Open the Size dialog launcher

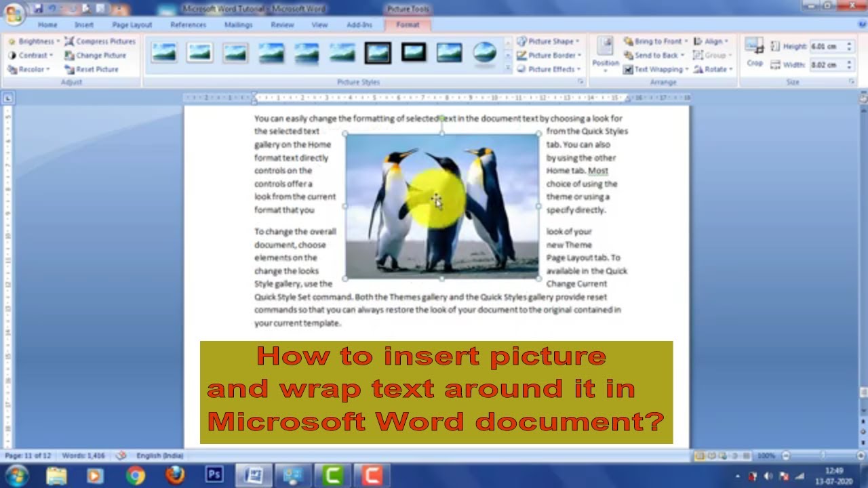[852, 82]
